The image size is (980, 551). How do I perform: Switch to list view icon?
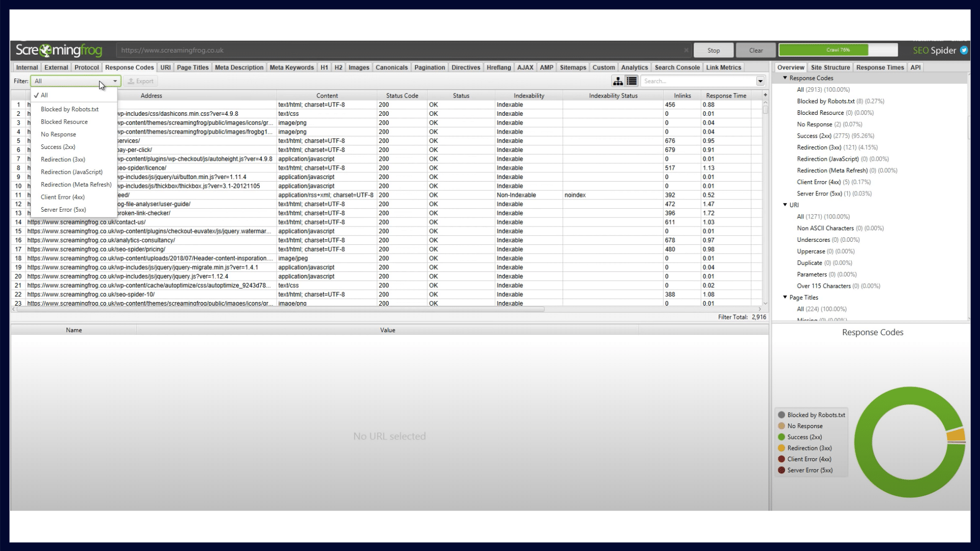coord(632,81)
